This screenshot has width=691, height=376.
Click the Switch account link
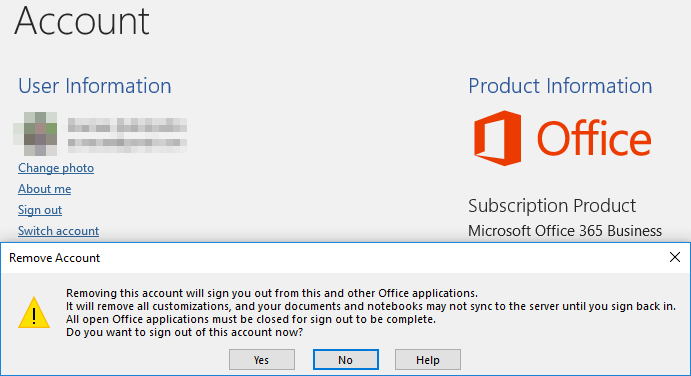coord(58,231)
